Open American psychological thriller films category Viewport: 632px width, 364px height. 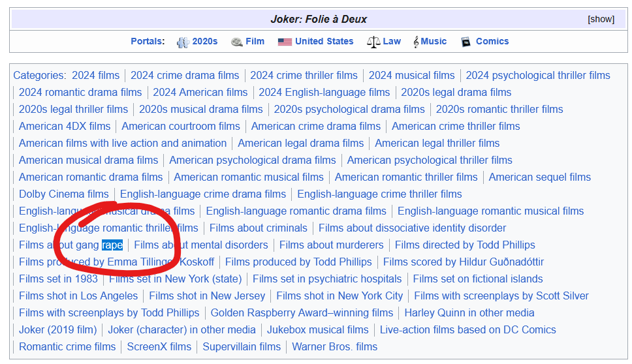[429, 160]
